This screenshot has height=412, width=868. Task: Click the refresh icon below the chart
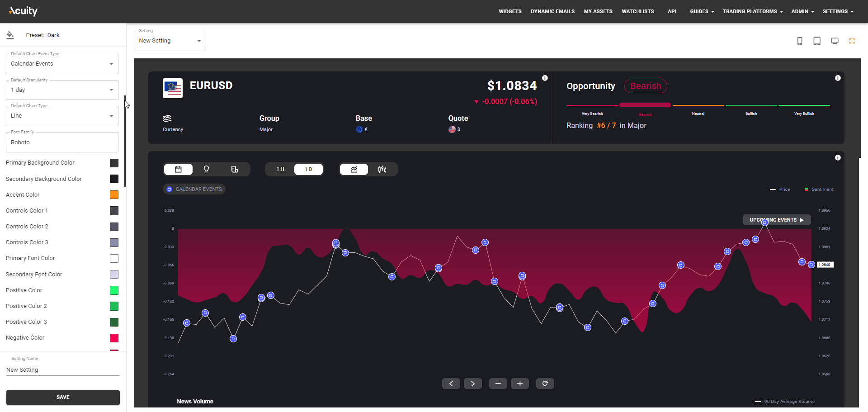tap(545, 383)
